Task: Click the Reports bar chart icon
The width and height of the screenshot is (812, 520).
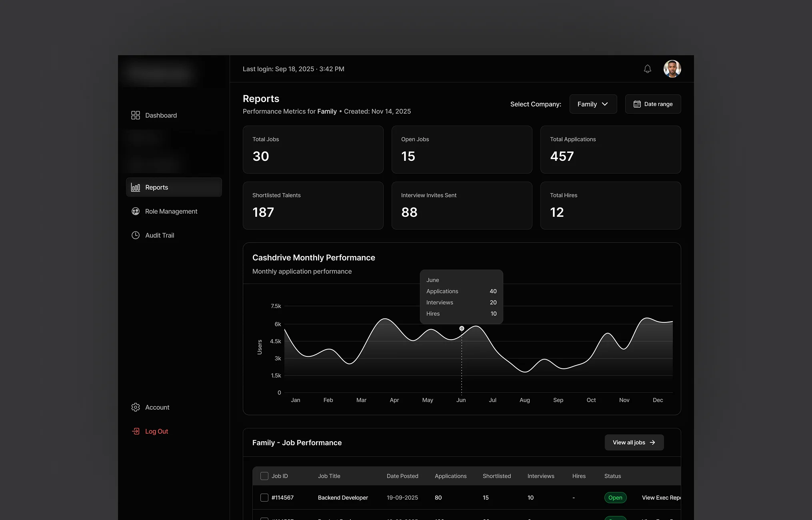Action: [136, 187]
